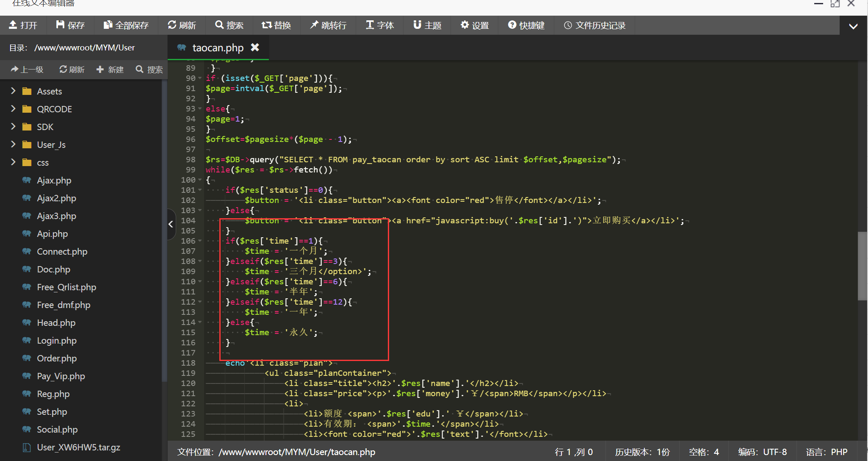Expand the Assets folder

[13, 91]
